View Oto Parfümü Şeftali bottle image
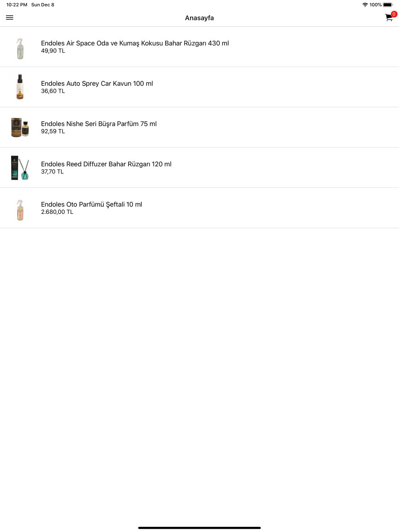This screenshot has width=399, height=532. click(20, 210)
